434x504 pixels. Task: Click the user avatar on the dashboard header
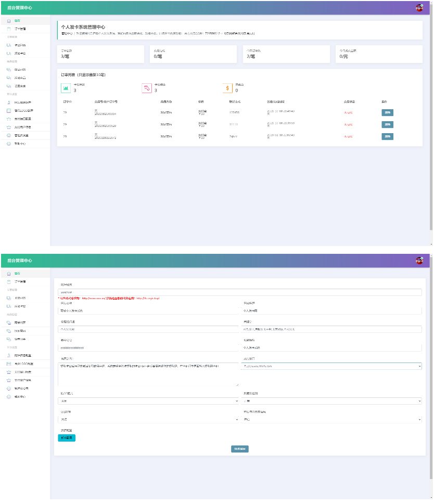[x=419, y=8]
